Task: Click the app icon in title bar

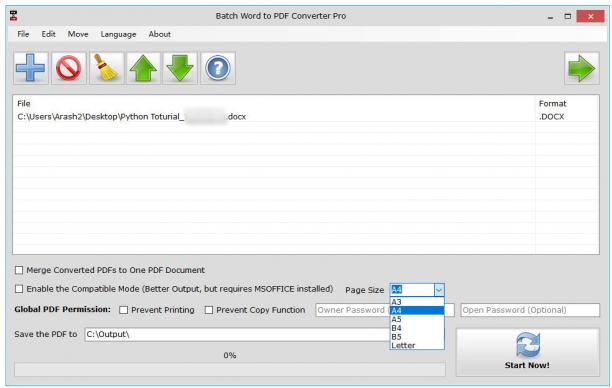Action: tap(14, 16)
